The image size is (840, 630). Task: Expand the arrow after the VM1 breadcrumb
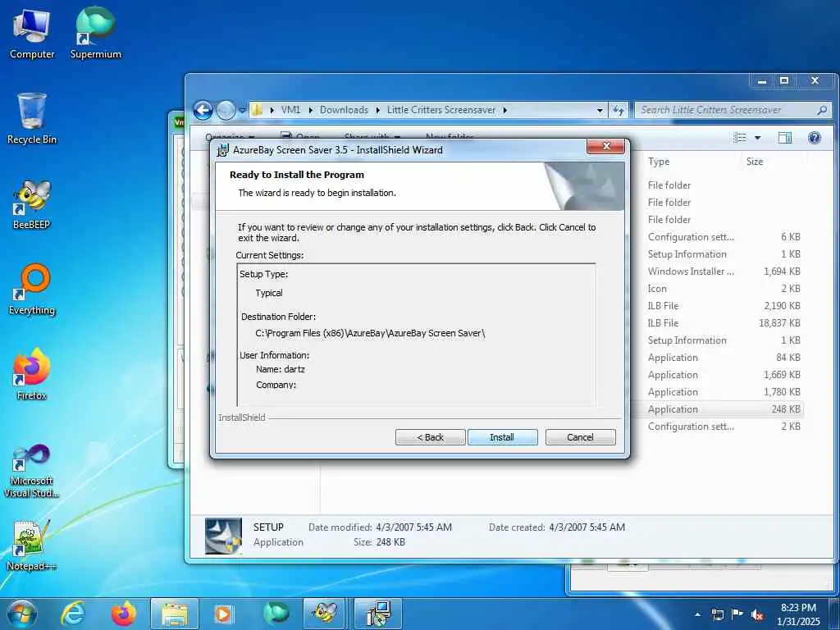pyautogui.click(x=310, y=110)
